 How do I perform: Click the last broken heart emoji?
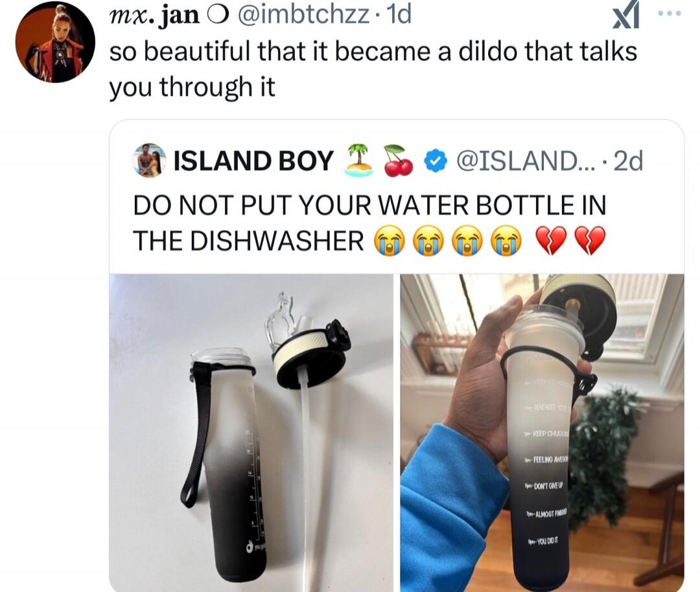[590, 241]
